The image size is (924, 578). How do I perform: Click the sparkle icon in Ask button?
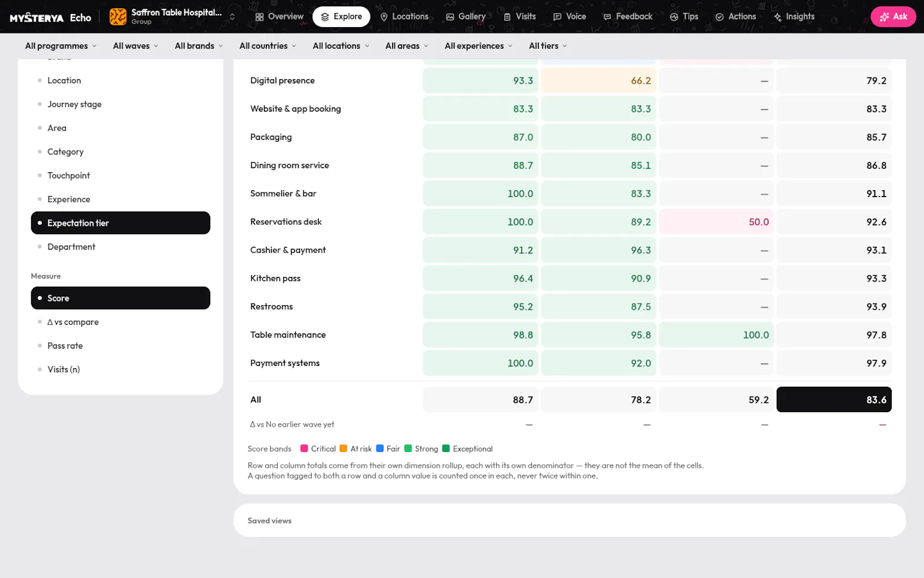884,17
